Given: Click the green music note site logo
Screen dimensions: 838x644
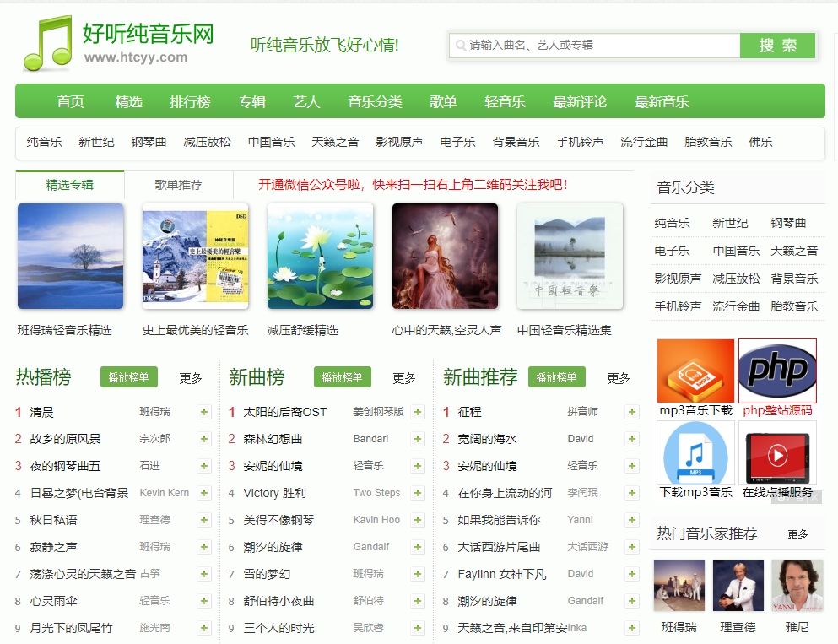Looking at the screenshot, I should coord(48,42).
